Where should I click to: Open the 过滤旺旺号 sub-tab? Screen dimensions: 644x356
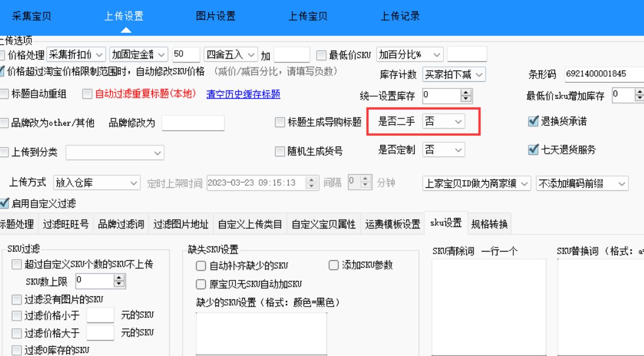point(66,224)
